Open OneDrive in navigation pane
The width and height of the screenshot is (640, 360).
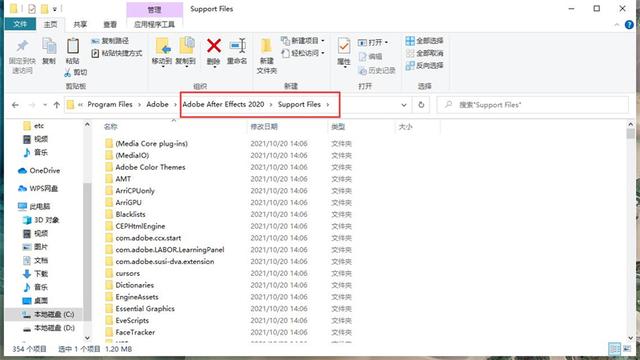click(39, 171)
